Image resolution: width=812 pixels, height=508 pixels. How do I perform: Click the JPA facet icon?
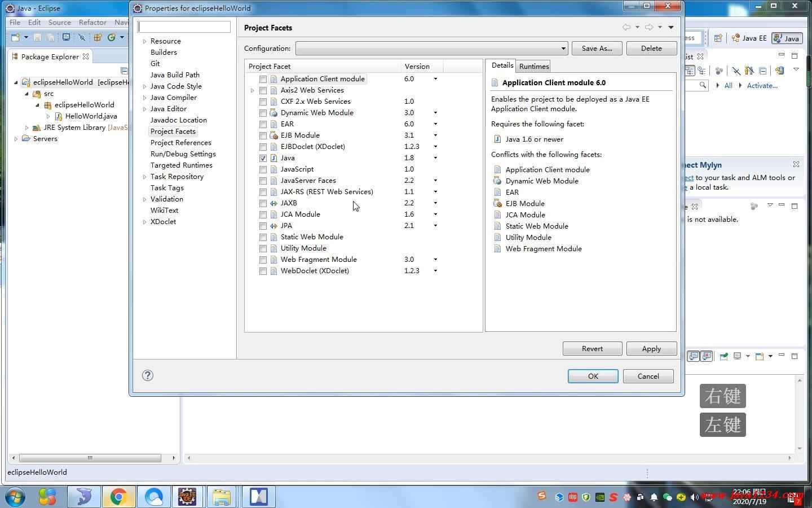coord(273,226)
